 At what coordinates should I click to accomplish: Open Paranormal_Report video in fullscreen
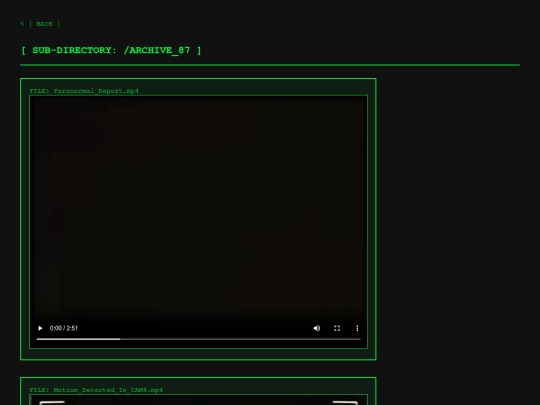[x=337, y=328]
